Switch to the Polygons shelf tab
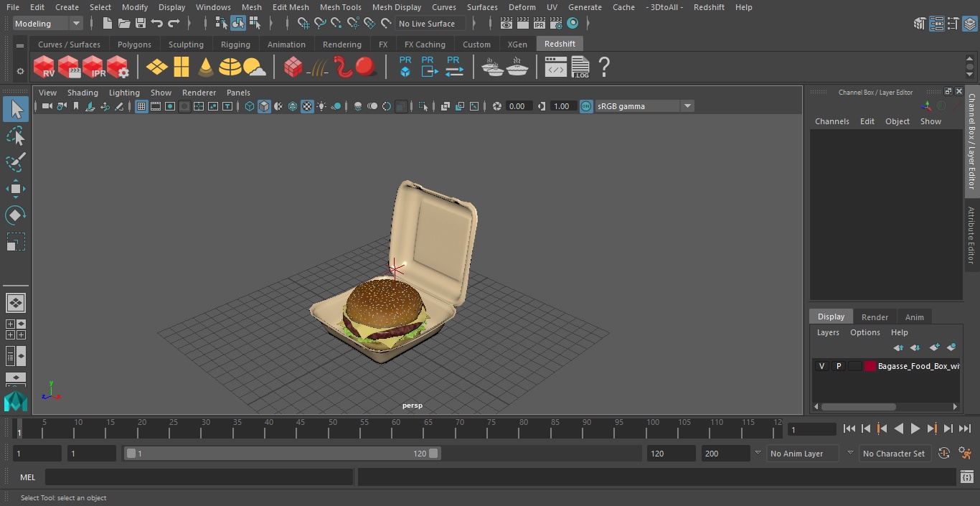This screenshot has width=980, height=506. pos(134,44)
